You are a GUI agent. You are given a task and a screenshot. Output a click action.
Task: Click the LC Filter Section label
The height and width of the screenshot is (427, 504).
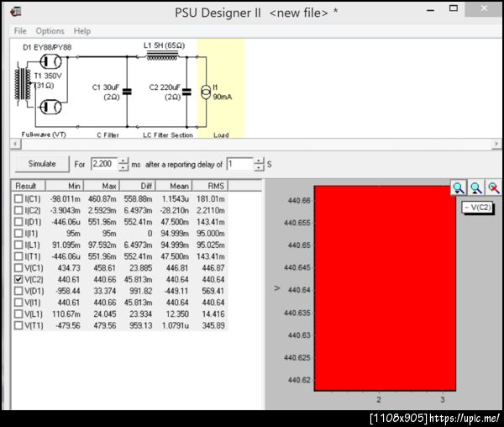point(168,135)
